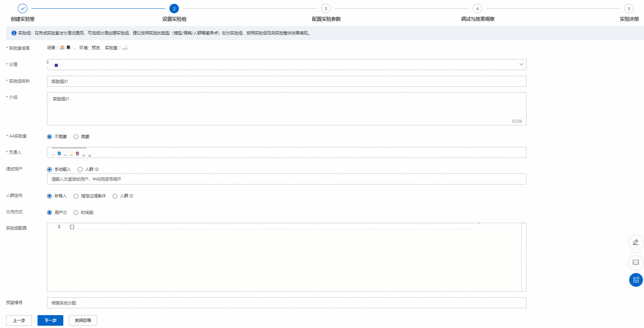Choose 人群 ID for 调试用户
The image size is (644, 328).
coord(80,169)
